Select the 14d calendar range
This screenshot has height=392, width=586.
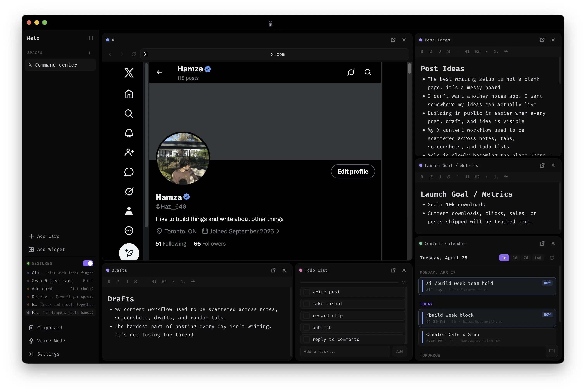point(538,258)
